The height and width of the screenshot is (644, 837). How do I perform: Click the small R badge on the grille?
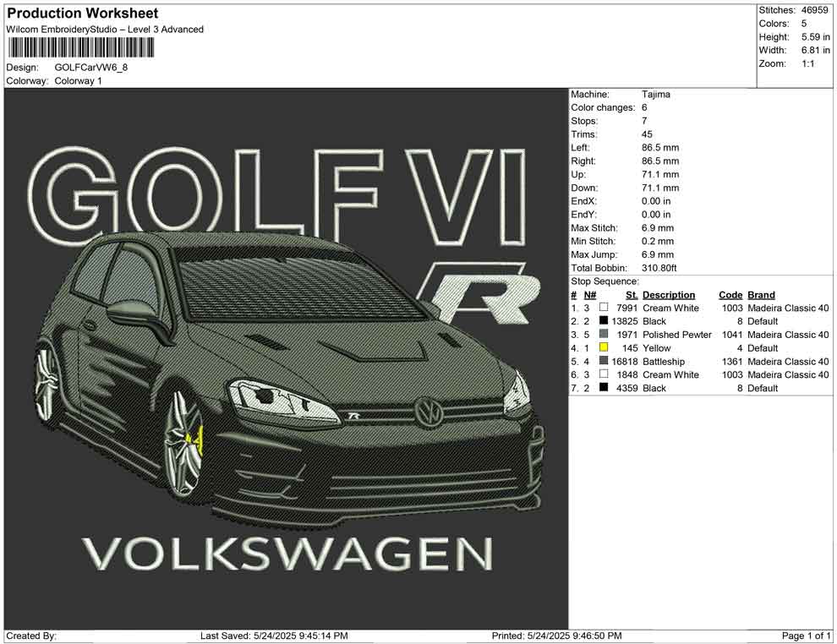coord(354,416)
